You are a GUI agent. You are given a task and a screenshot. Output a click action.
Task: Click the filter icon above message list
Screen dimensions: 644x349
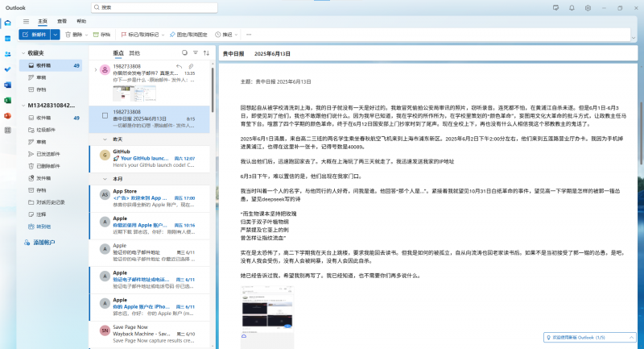pos(196,53)
